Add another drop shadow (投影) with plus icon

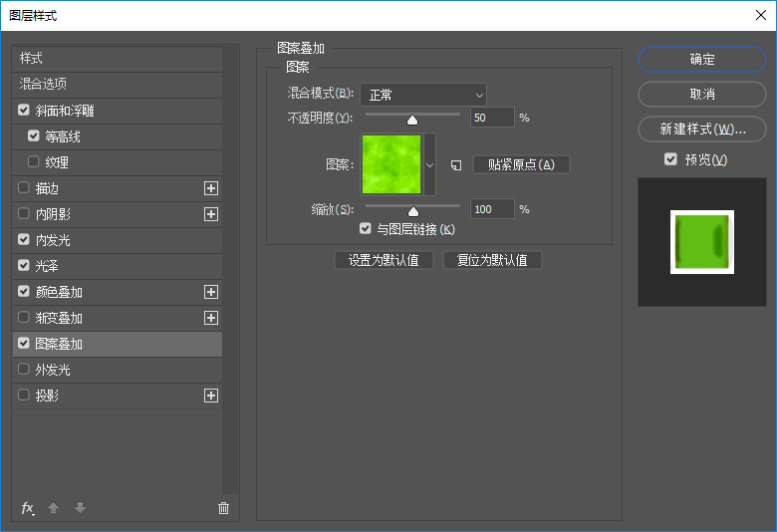click(x=211, y=396)
